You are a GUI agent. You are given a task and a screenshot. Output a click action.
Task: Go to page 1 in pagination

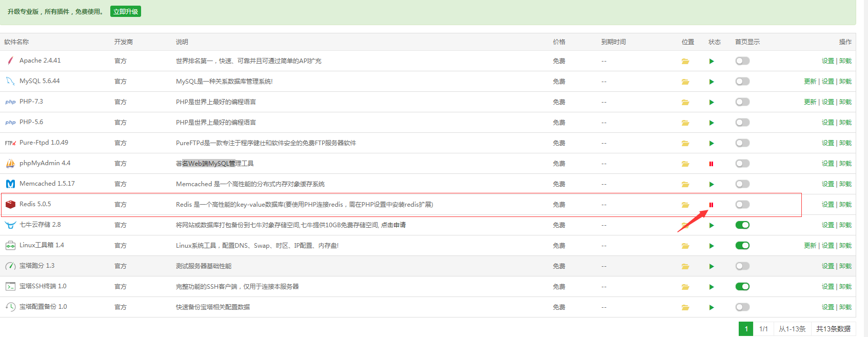tap(746, 329)
